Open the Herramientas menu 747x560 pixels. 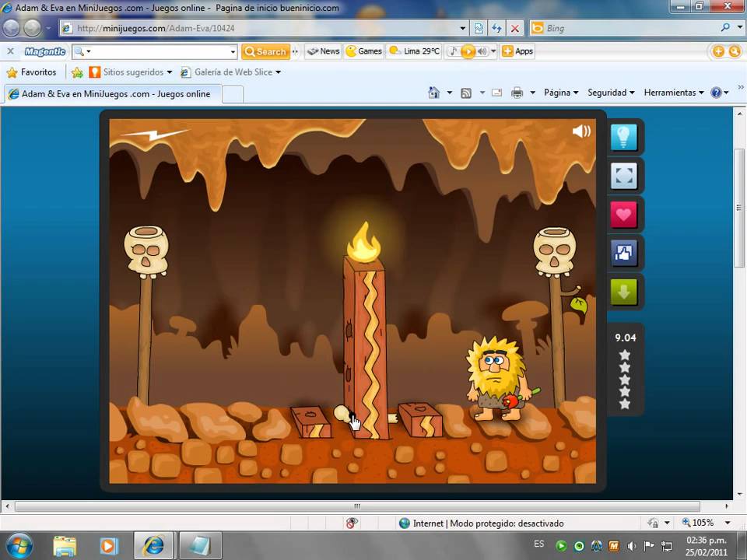(674, 93)
